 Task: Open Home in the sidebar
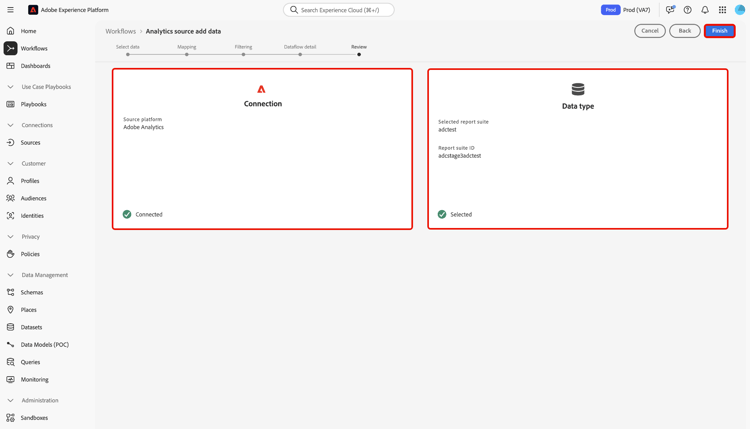pos(28,31)
